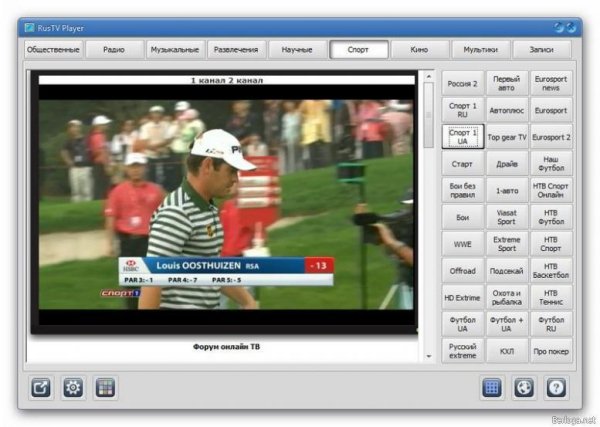Play the Футбол + UA channel
This screenshot has width=600, height=427.
(x=507, y=324)
